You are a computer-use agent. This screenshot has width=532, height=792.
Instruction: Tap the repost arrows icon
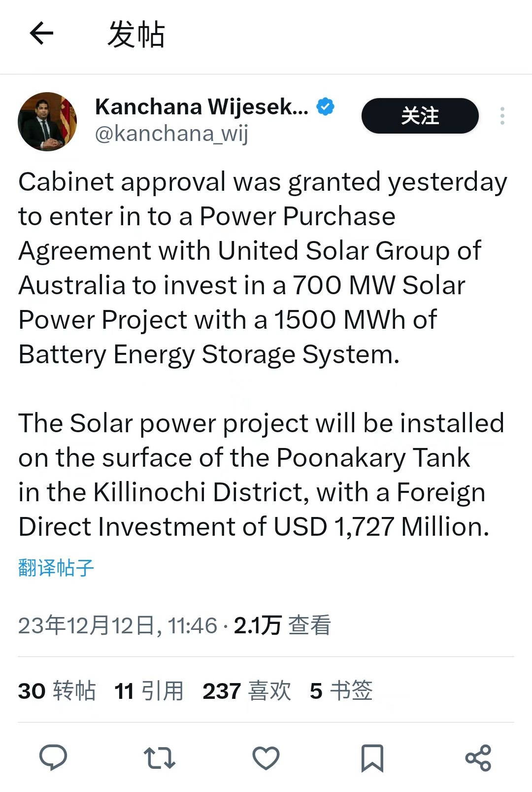pos(159,758)
